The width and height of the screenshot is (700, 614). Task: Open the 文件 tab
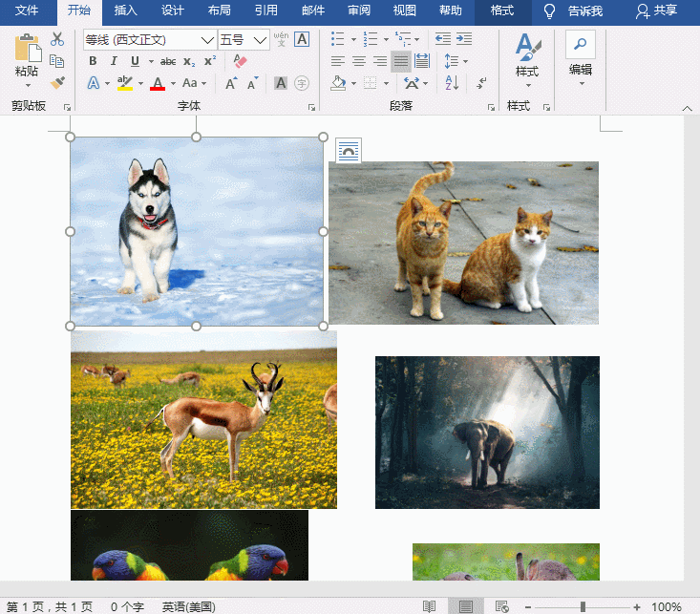pos(27,11)
